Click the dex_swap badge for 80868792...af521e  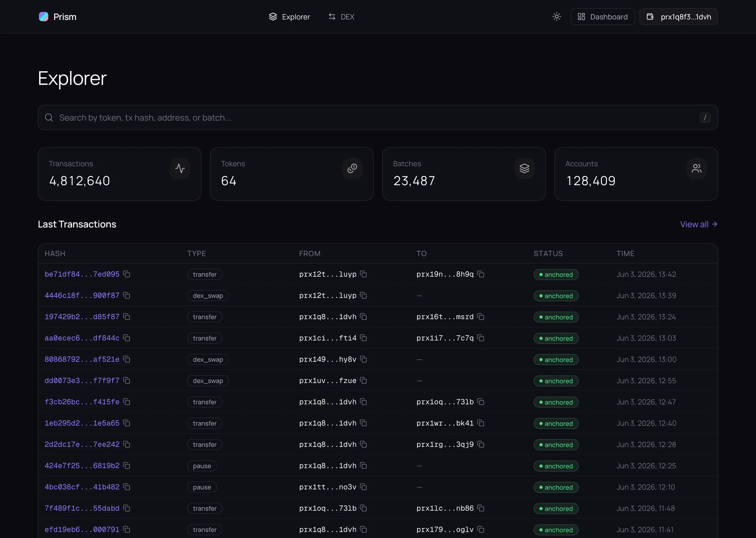(x=208, y=359)
